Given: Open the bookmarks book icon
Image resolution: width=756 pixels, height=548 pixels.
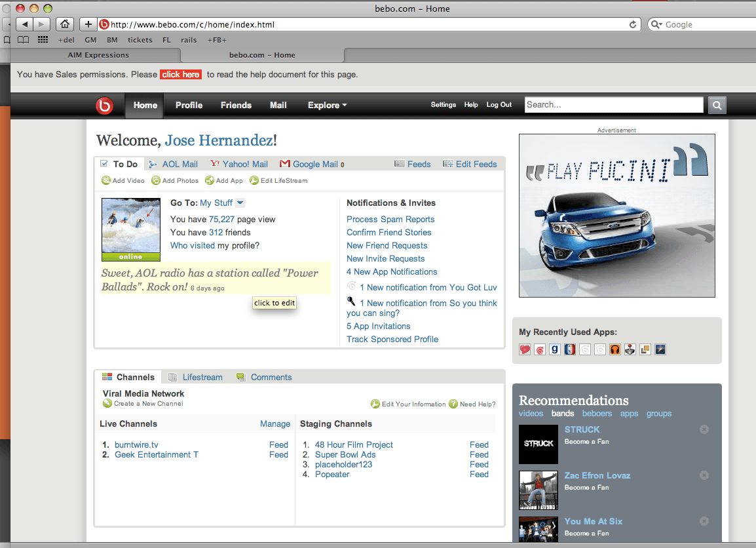Looking at the screenshot, I should tap(23, 40).
